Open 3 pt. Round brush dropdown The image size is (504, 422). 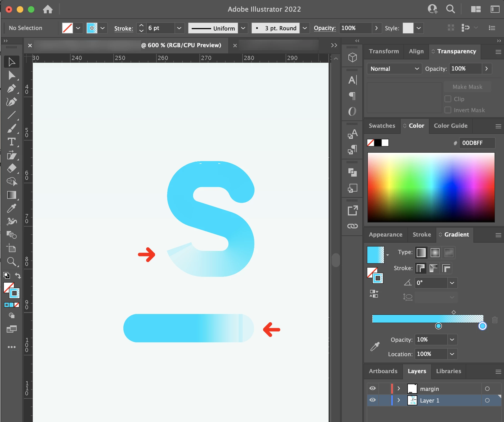pos(305,28)
